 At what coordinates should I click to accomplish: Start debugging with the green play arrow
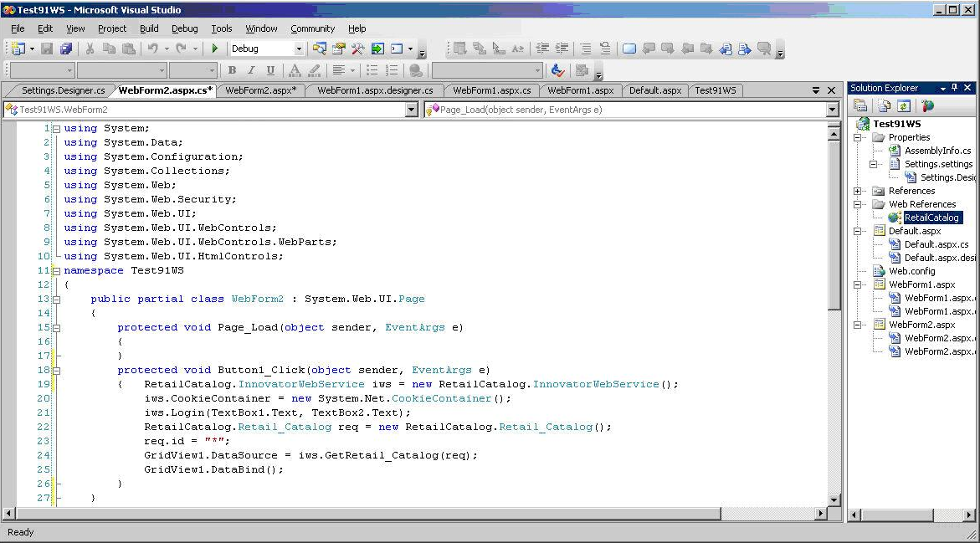click(215, 49)
